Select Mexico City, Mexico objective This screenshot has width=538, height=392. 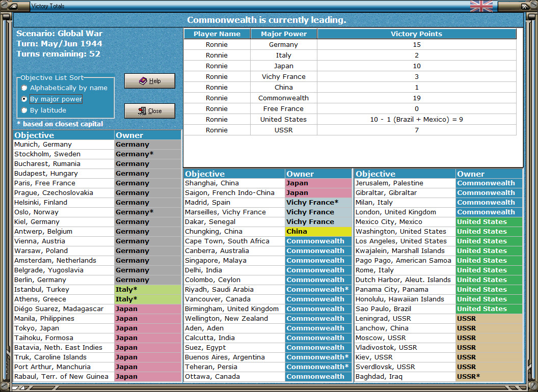(x=405, y=222)
